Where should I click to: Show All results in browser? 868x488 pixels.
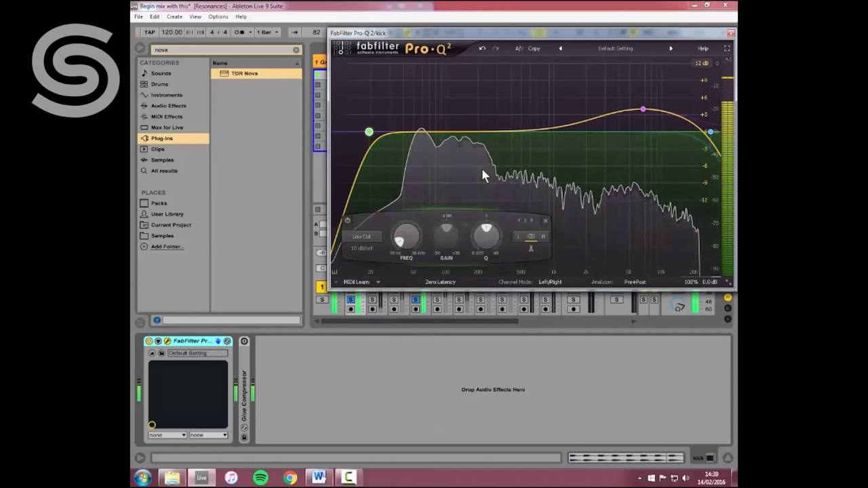(x=164, y=171)
